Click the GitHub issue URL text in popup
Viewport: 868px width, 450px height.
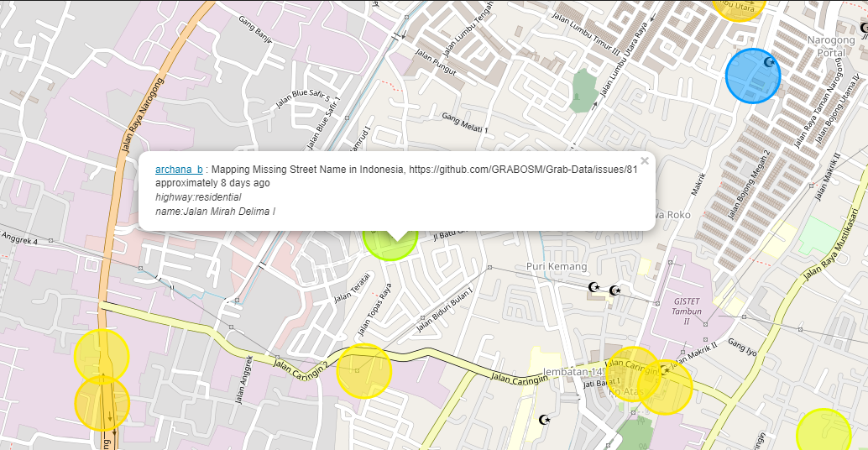(x=523, y=170)
